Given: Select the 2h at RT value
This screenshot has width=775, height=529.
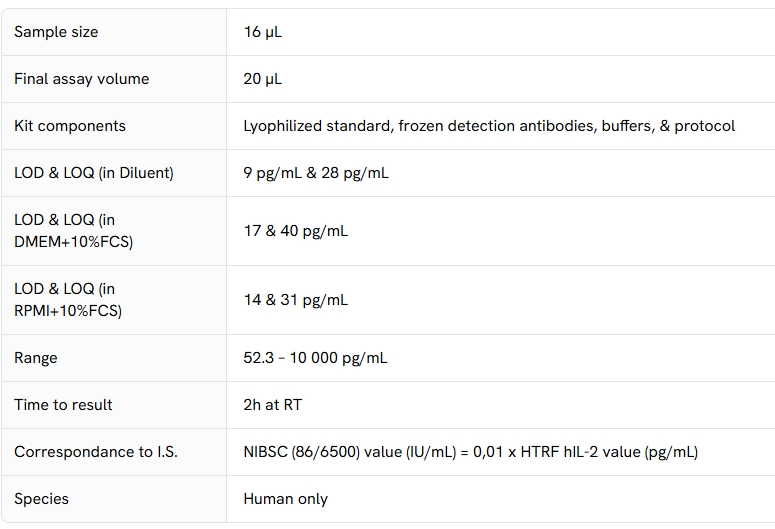Looking at the screenshot, I should pyautogui.click(x=272, y=405).
